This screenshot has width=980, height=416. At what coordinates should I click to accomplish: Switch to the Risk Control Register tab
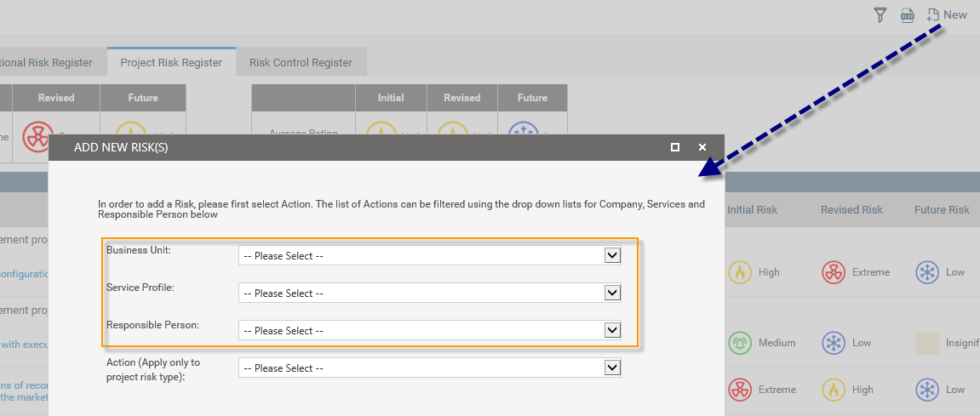(x=301, y=62)
